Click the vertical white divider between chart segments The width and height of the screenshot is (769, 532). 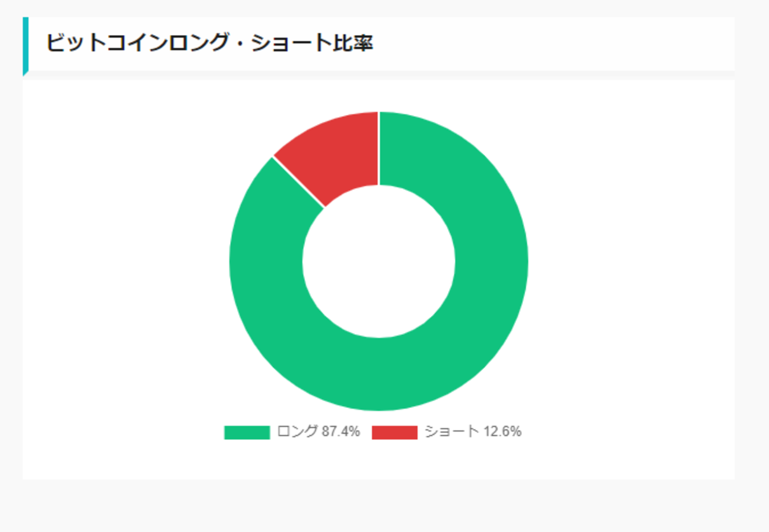(x=379, y=148)
